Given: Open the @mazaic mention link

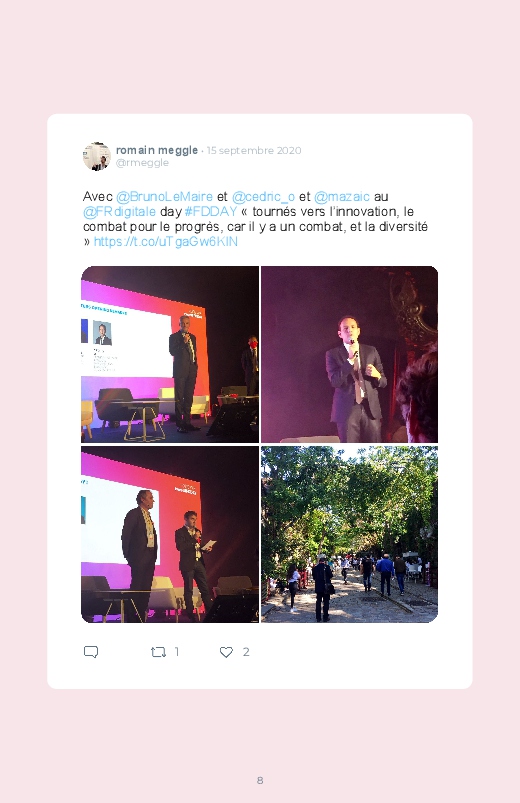Looking at the screenshot, I should 341,197.
